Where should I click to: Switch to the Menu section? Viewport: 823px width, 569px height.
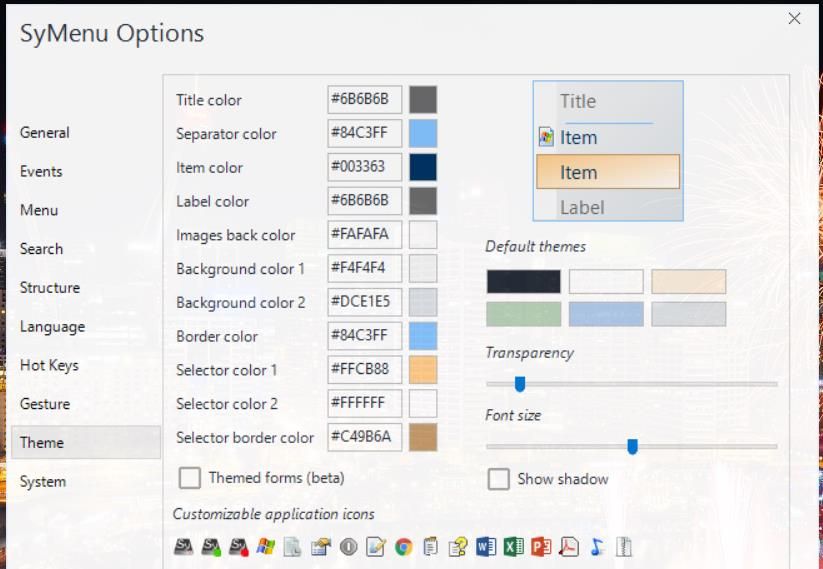point(39,210)
